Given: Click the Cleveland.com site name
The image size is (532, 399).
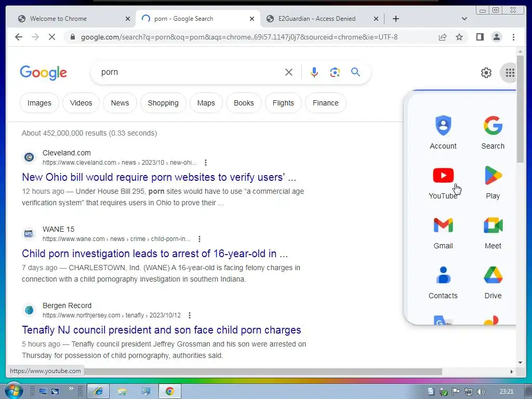Looking at the screenshot, I should (66, 153).
